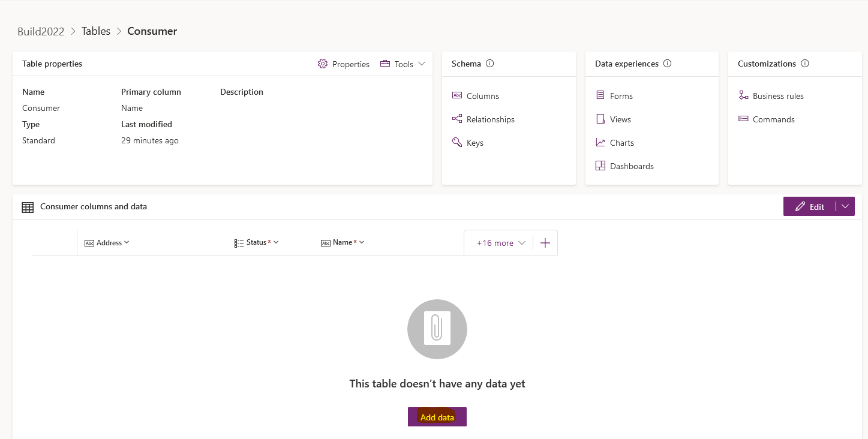Open Forms under Data experiences
Image resolution: width=868 pixels, height=439 pixels.
(x=621, y=96)
